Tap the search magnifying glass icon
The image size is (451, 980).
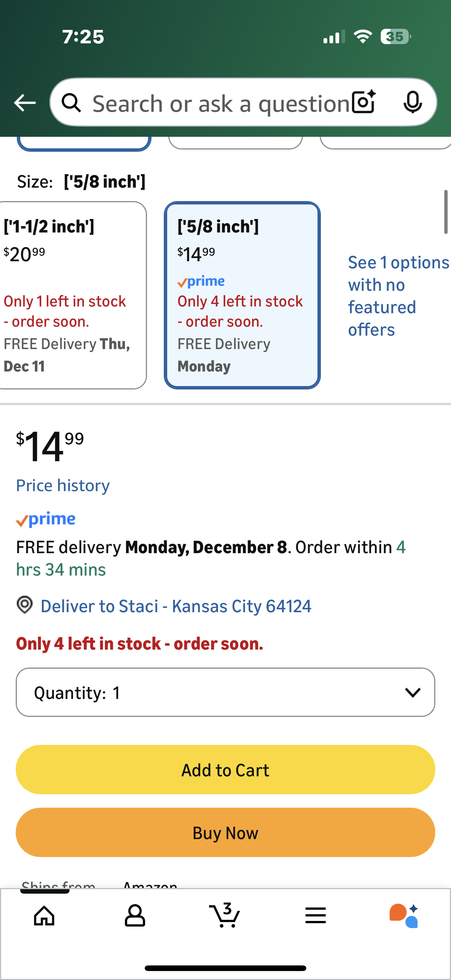click(x=71, y=103)
